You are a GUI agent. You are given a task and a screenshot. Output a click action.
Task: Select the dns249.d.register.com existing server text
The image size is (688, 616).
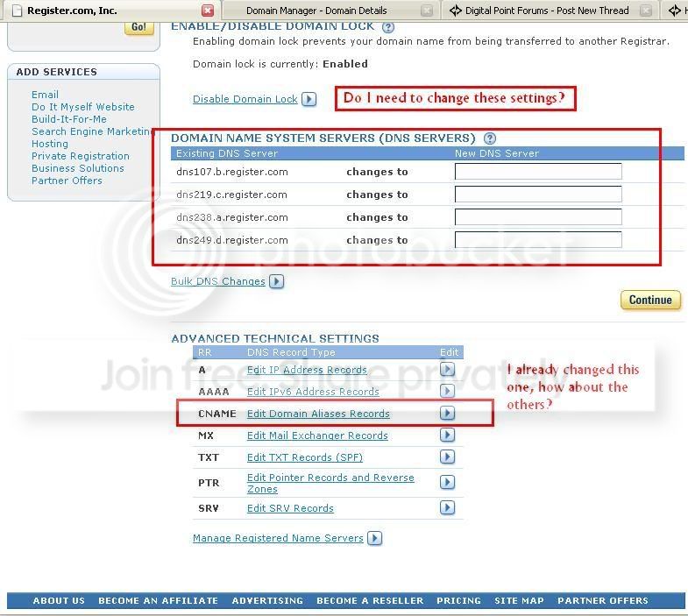coord(232,240)
